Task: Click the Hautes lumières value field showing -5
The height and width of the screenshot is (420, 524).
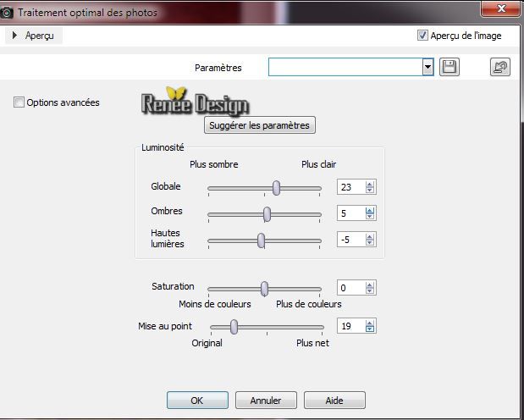Action: [x=351, y=240]
